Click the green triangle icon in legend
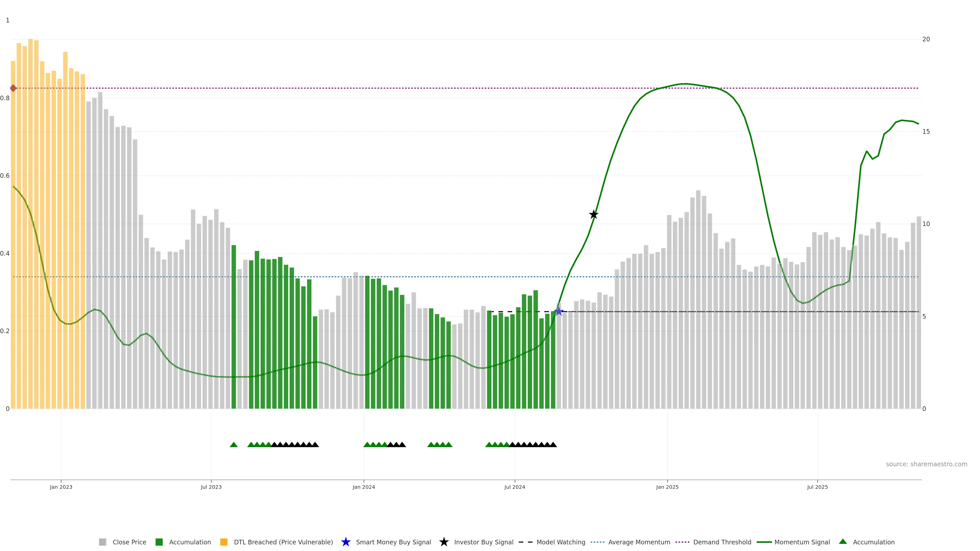The image size is (980, 551). 843,542
